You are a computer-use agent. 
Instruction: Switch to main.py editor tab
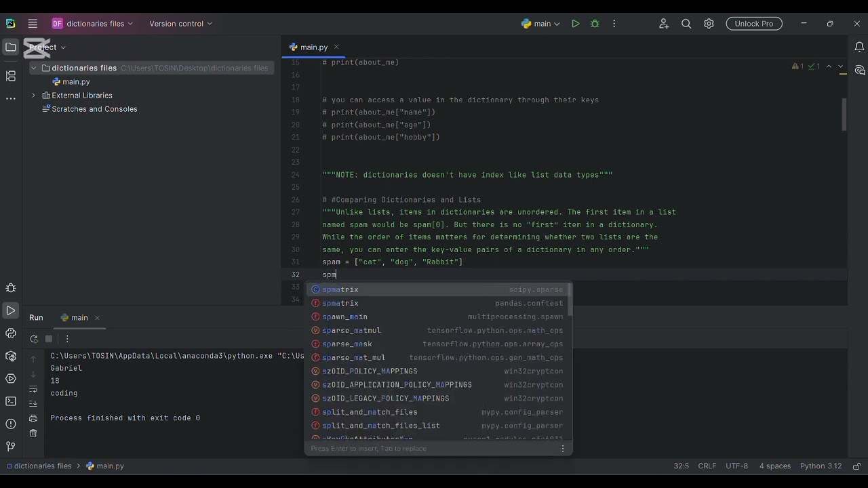click(x=314, y=47)
